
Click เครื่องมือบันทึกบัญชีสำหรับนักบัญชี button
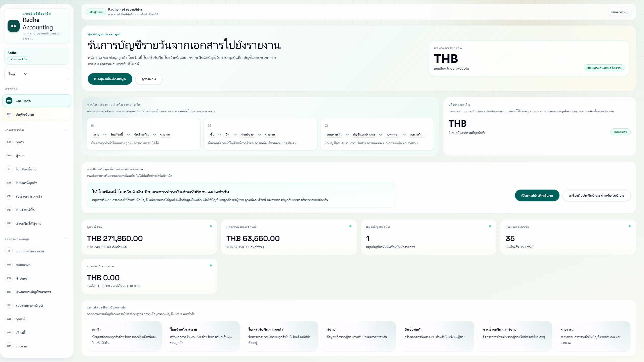click(596, 195)
